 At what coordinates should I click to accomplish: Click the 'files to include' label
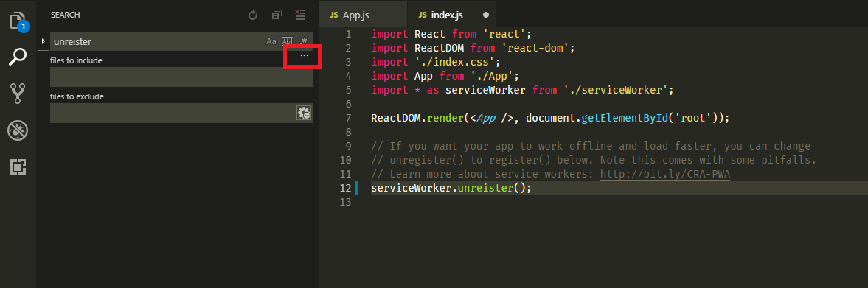pyautogui.click(x=77, y=60)
